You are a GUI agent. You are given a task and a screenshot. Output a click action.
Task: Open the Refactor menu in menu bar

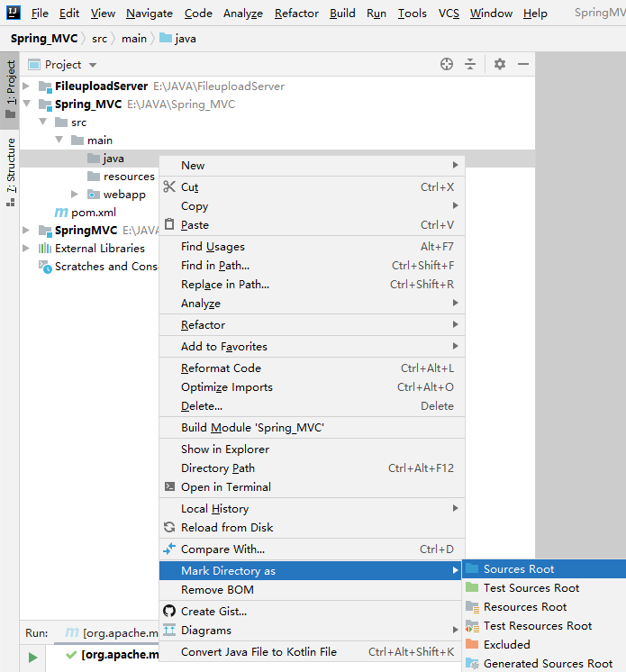click(x=296, y=14)
